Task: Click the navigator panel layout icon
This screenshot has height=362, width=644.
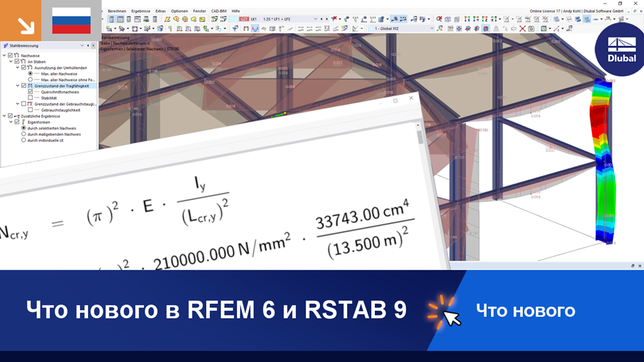Action: [x=112, y=19]
